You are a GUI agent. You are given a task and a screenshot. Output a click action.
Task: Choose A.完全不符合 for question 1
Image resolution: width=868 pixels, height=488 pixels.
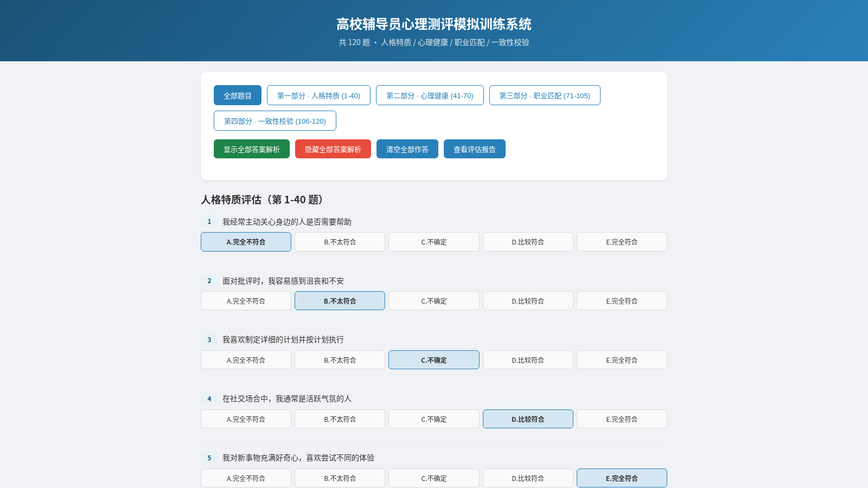246,242
